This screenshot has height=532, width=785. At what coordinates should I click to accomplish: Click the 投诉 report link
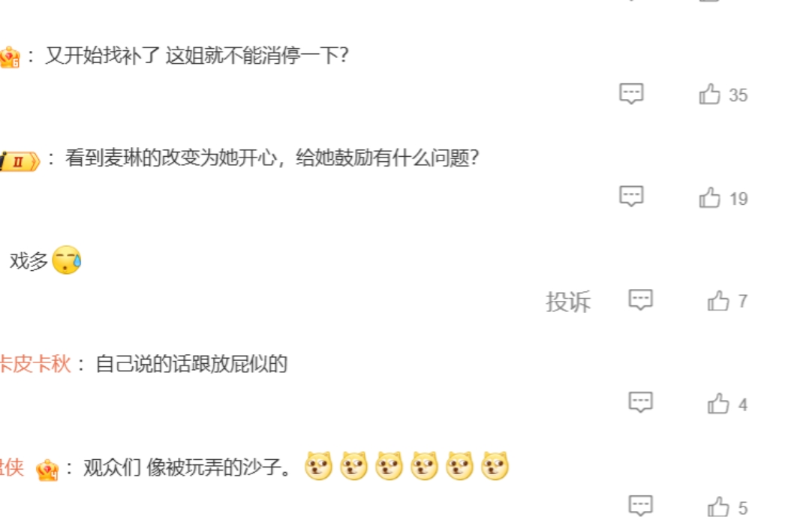[568, 302]
